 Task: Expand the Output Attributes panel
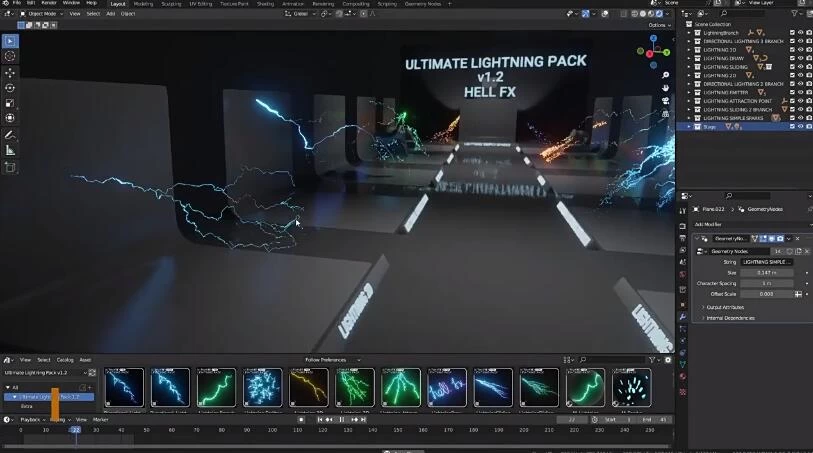pos(730,307)
